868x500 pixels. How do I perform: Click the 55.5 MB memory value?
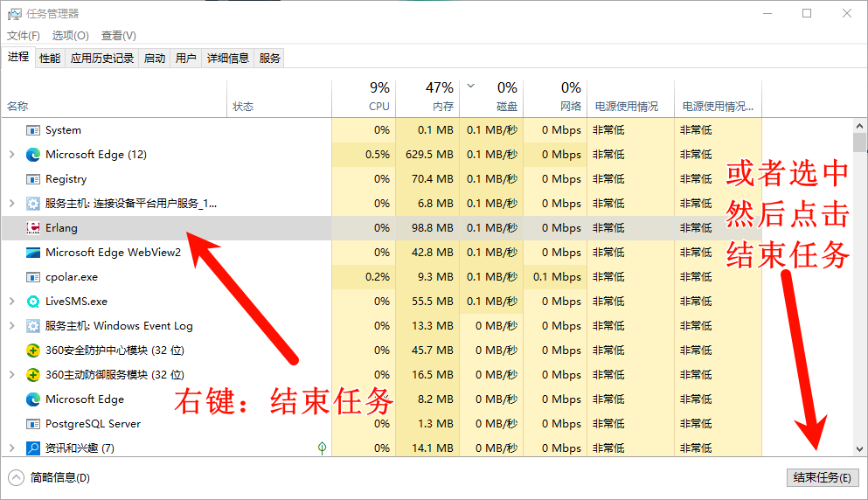click(x=433, y=302)
